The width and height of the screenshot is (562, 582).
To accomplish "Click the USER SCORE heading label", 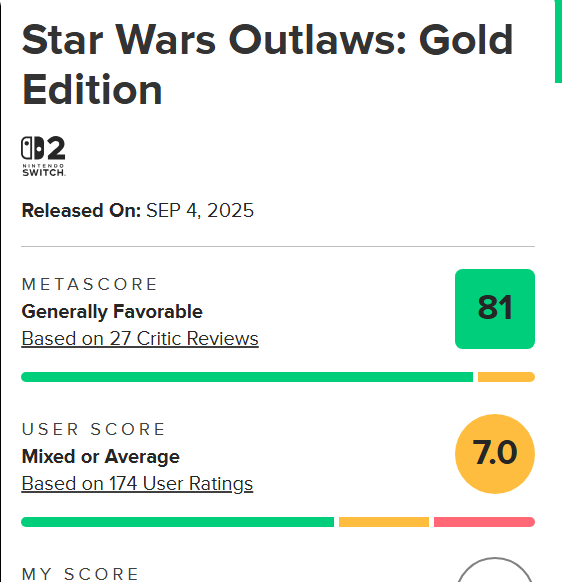I will pos(94,429).
